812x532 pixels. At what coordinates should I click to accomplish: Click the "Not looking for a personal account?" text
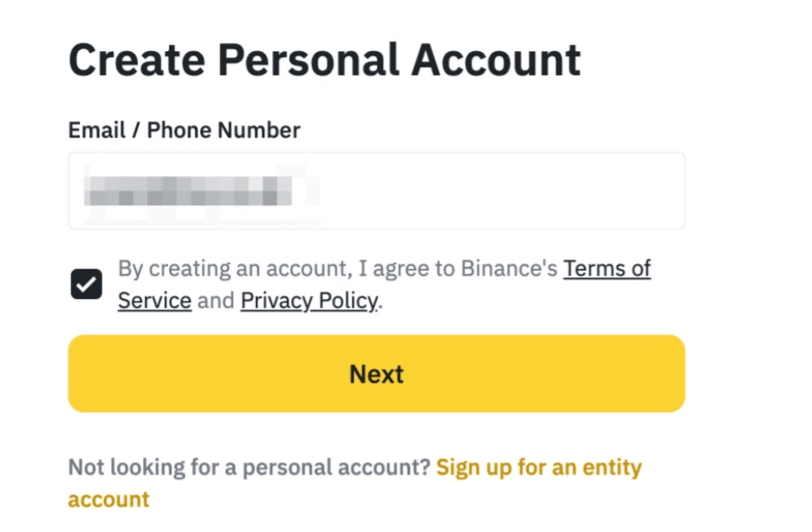pyautogui.click(x=249, y=468)
